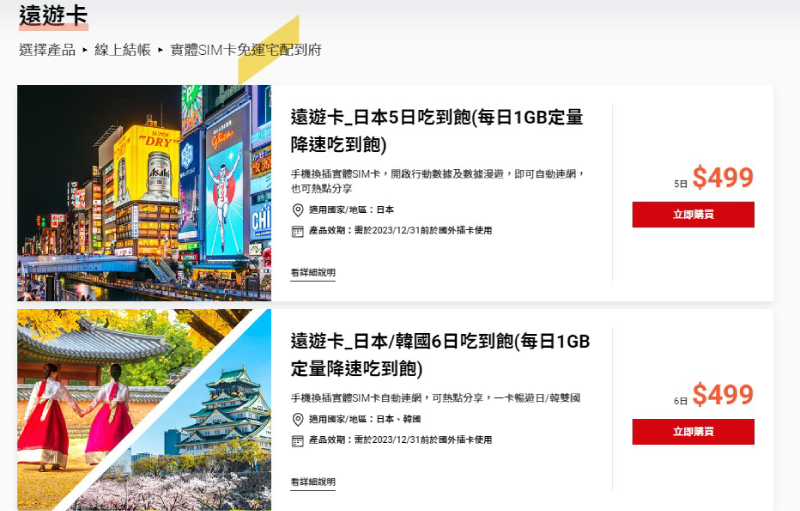
Task: Click the arrow after 線上結帳 step
Action: 160,50
